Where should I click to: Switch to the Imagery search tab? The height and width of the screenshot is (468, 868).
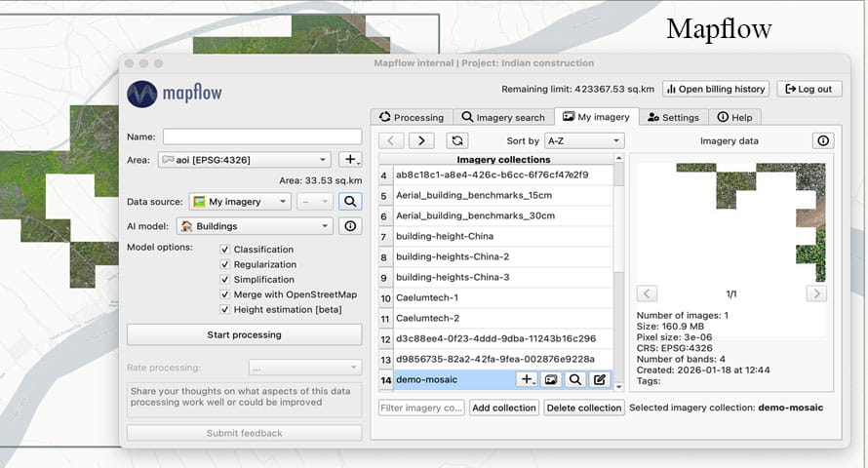[x=503, y=117]
